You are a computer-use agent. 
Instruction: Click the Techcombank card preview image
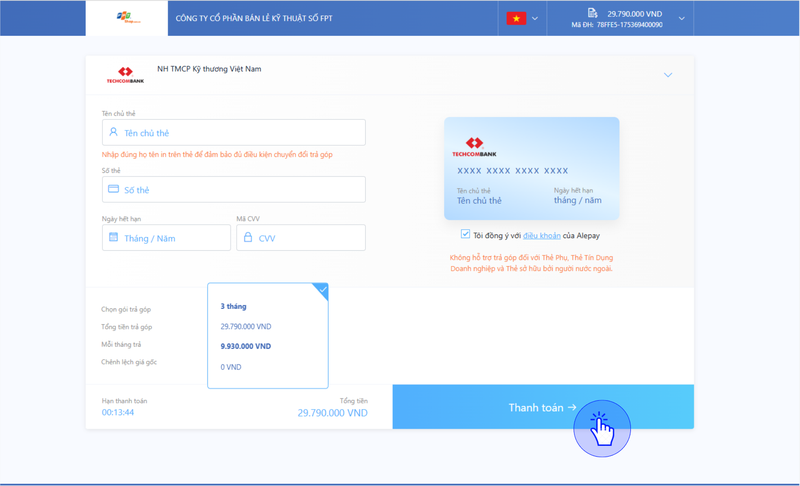[x=532, y=169]
